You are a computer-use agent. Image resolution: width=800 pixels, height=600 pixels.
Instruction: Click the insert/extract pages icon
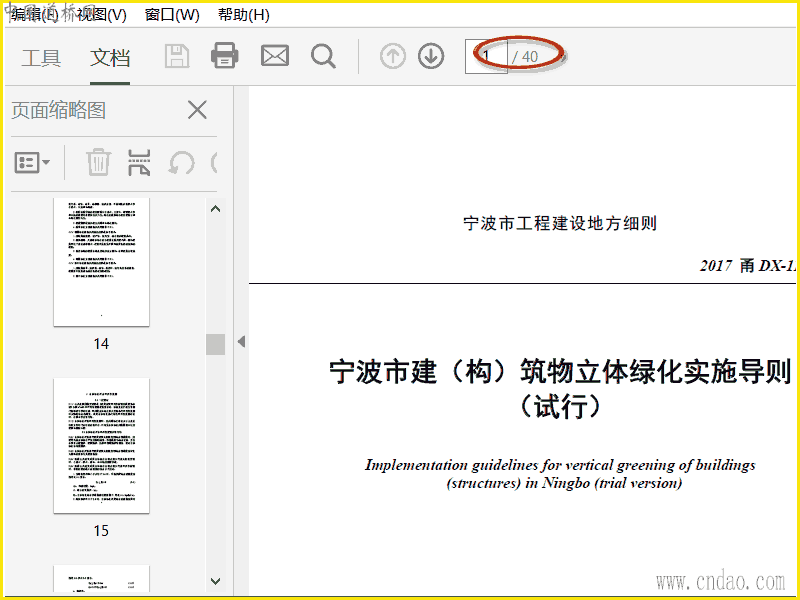click(x=139, y=163)
